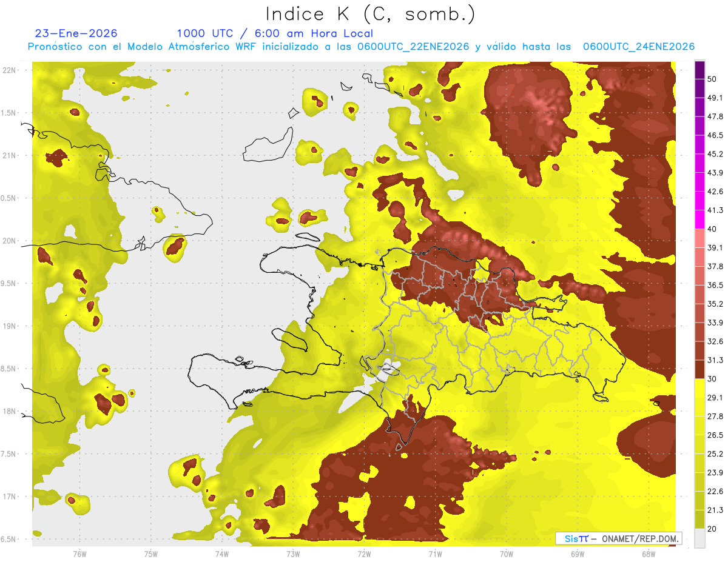Image resolution: width=728 pixels, height=562 pixels.
Task: Click the legend value "49.1"
Action: click(715, 98)
